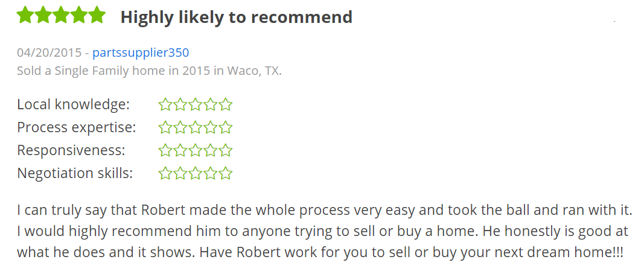Click the first large green overall star

[x=25, y=15]
